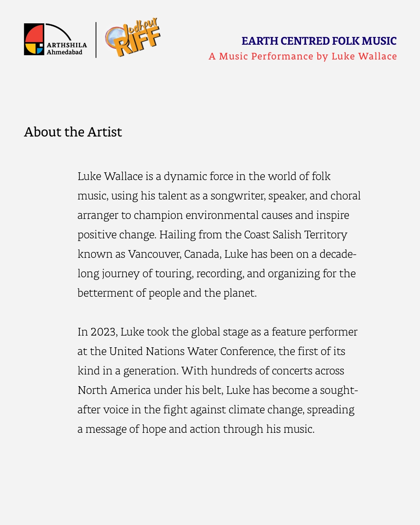Click the text "North America"

[x=114, y=390]
